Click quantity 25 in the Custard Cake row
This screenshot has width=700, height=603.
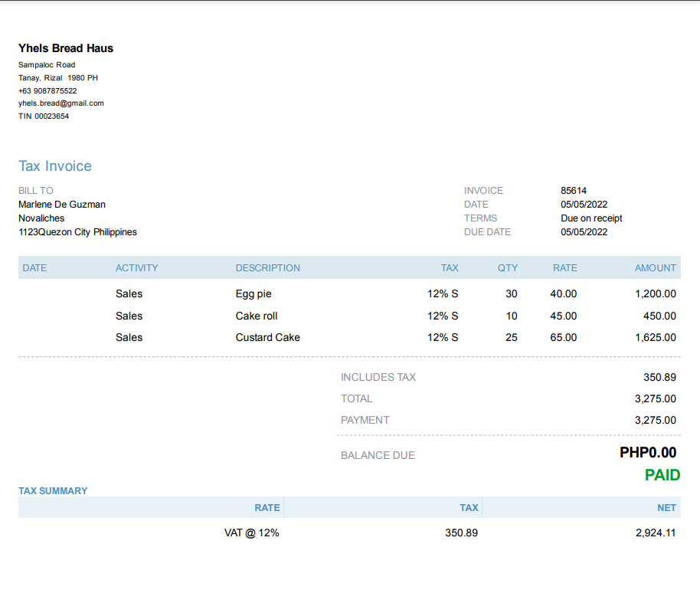pyautogui.click(x=512, y=338)
